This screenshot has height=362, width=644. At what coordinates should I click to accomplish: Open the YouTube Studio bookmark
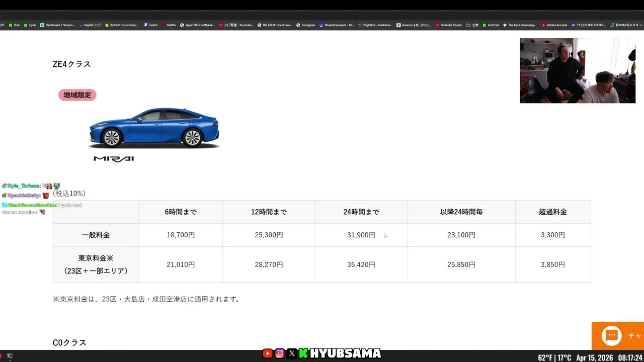coord(449,25)
